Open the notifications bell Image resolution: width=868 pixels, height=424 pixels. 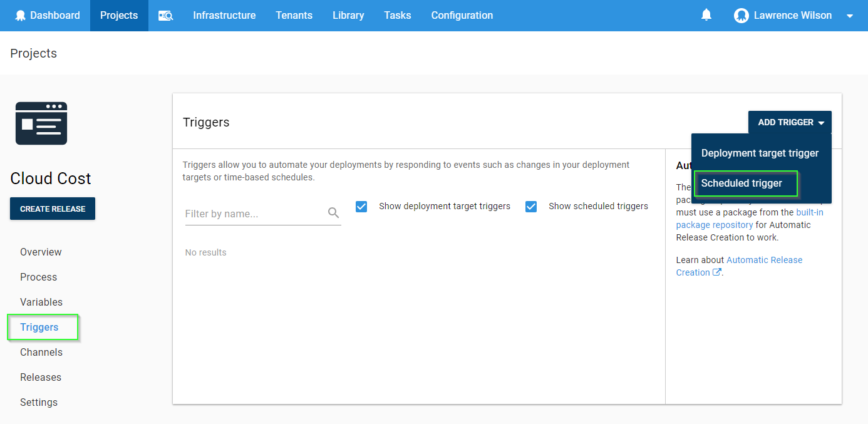[706, 15]
